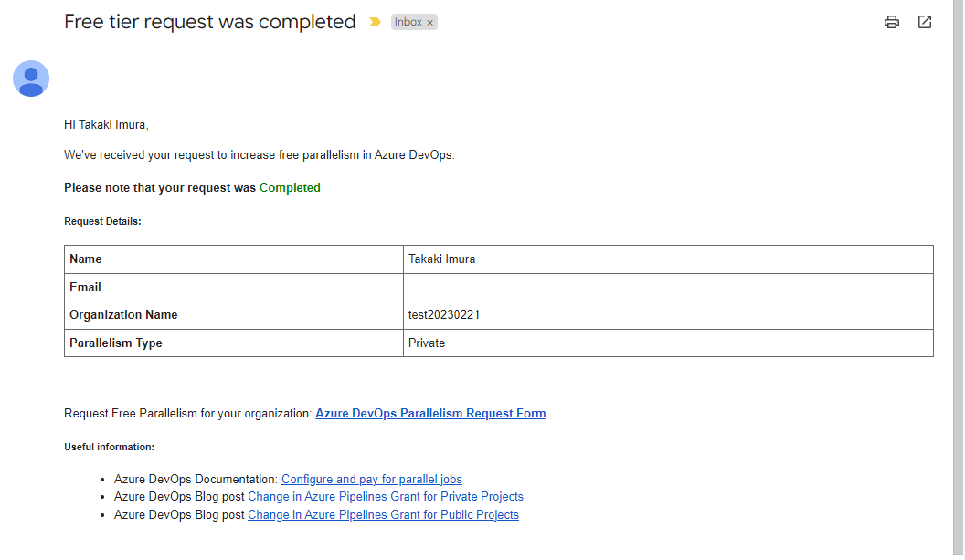Open email in new window icon

tap(925, 22)
